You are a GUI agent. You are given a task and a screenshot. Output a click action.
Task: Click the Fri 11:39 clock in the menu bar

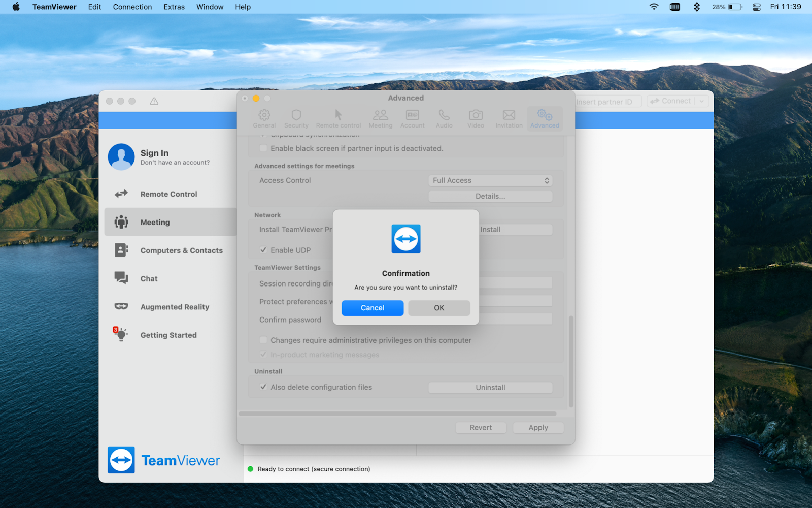pos(786,7)
